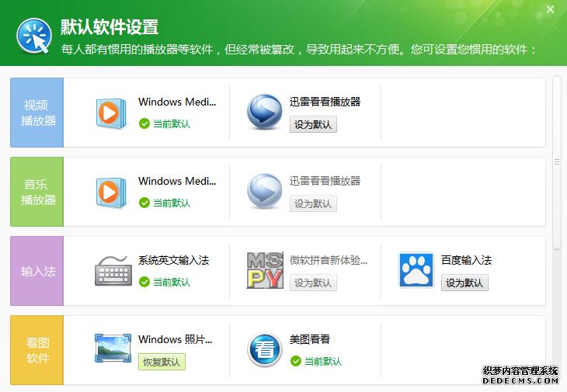The width and height of the screenshot is (567, 392).
Task: Set Xunlei Kankan as default video player
Action: click(x=313, y=124)
